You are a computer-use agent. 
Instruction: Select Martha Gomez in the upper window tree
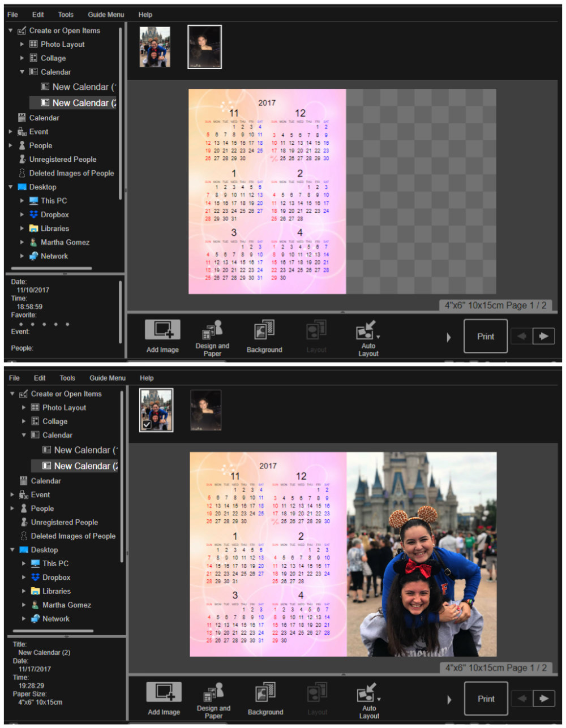pos(65,243)
